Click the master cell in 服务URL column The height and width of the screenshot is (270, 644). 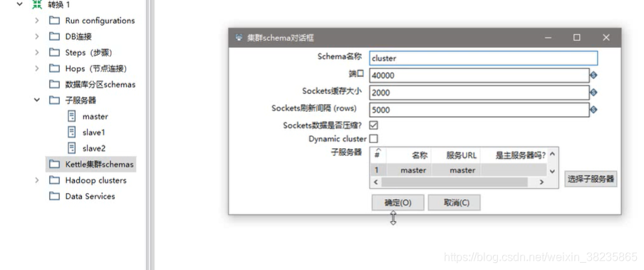(456, 170)
